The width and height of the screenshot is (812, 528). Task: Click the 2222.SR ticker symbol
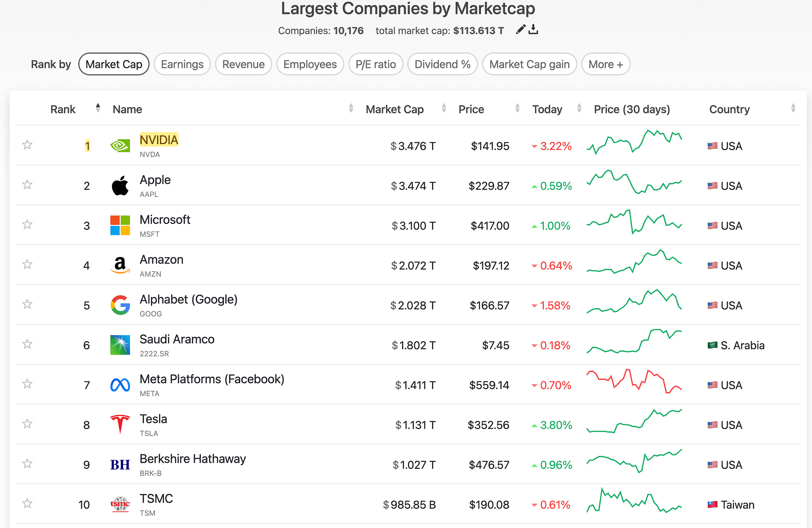pos(154,354)
